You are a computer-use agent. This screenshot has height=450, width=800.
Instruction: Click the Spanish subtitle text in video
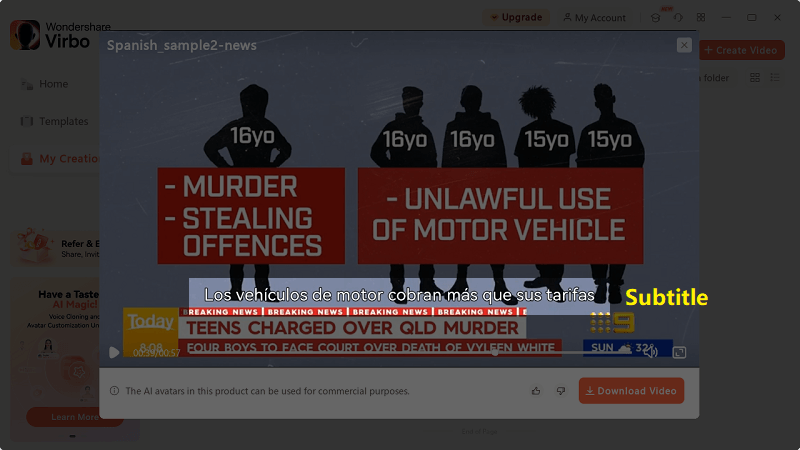click(399, 295)
